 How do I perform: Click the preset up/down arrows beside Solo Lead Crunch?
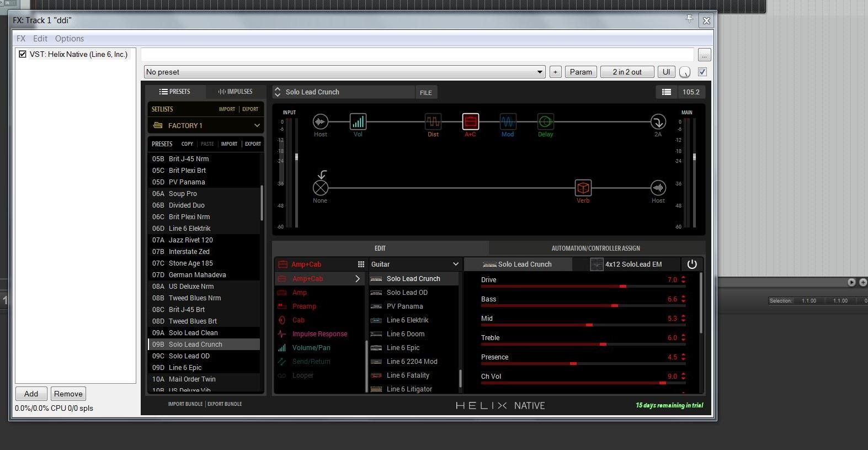pyautogui.click(x=278, y=92)
